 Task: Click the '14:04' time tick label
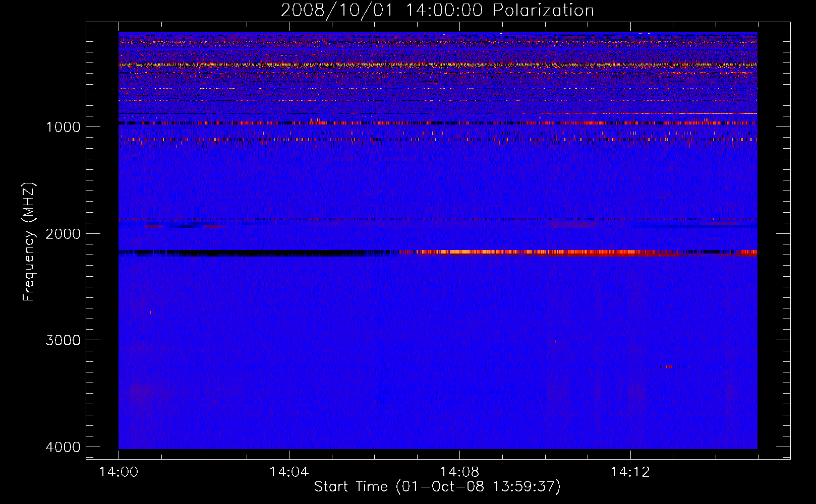click(x=289, y=472)
